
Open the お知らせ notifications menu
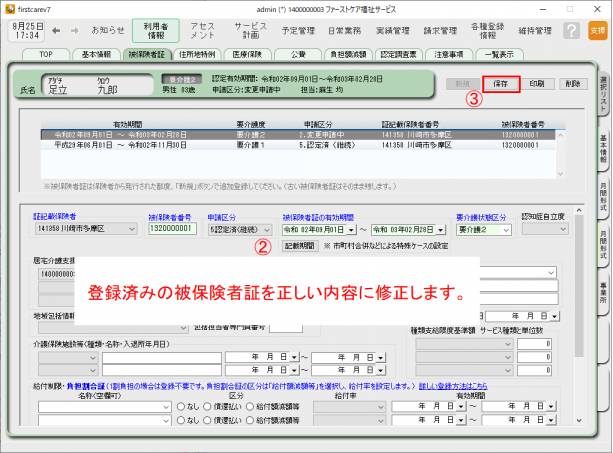(x=108, y=30)
